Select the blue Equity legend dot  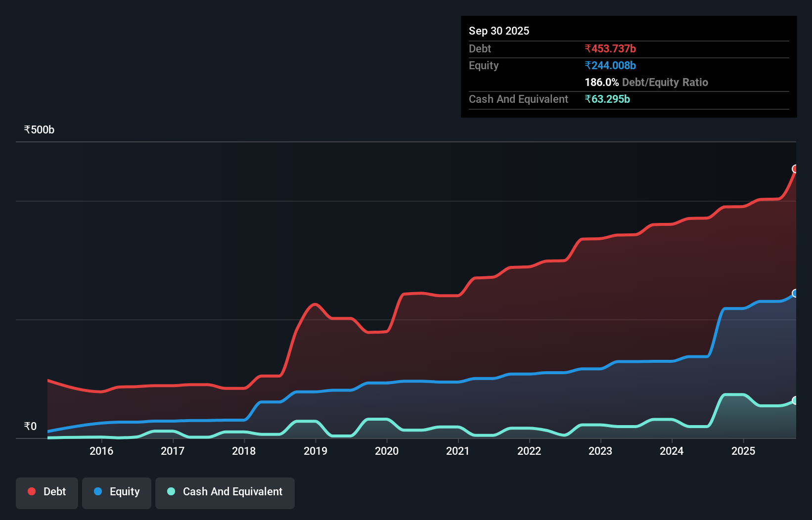pyautogui.click(x=97, y=491)
